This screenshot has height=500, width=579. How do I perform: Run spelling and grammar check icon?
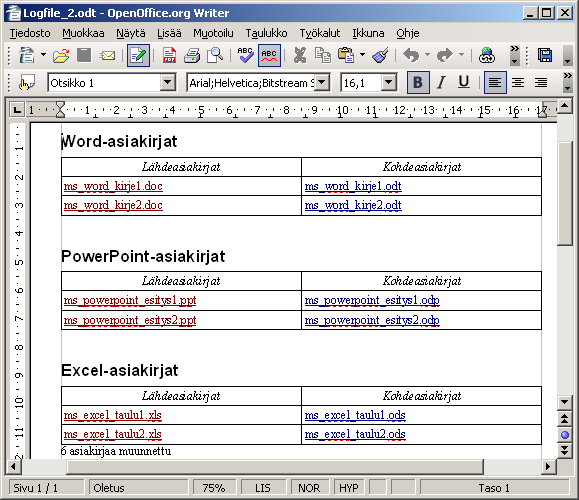pos(245,55)
